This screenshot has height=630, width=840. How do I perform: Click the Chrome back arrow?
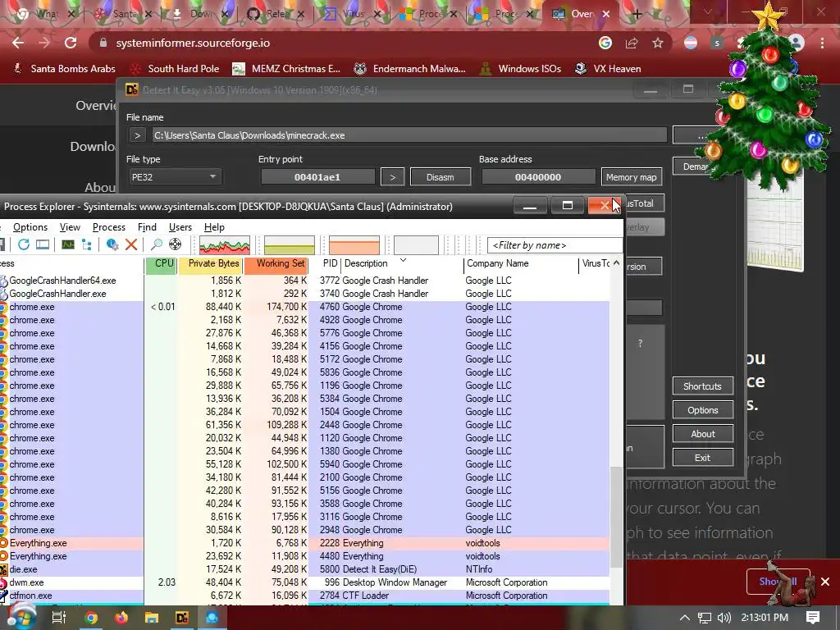coord(18,43)
